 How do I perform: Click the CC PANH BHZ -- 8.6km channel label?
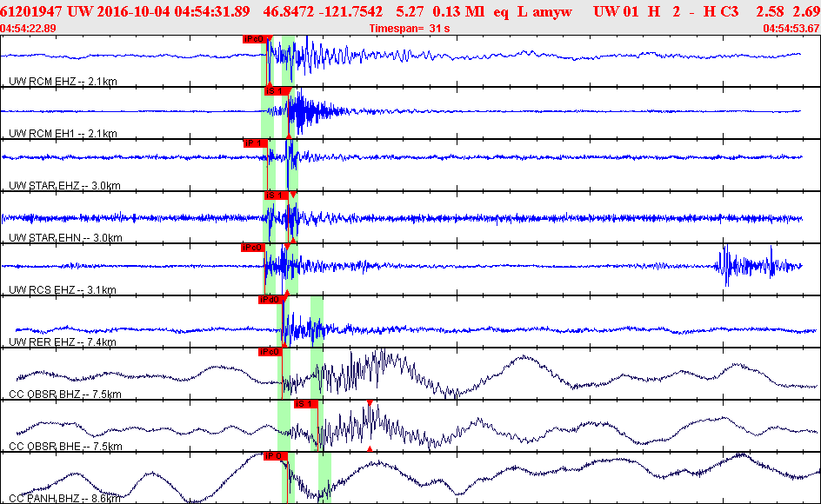(65, 499)
